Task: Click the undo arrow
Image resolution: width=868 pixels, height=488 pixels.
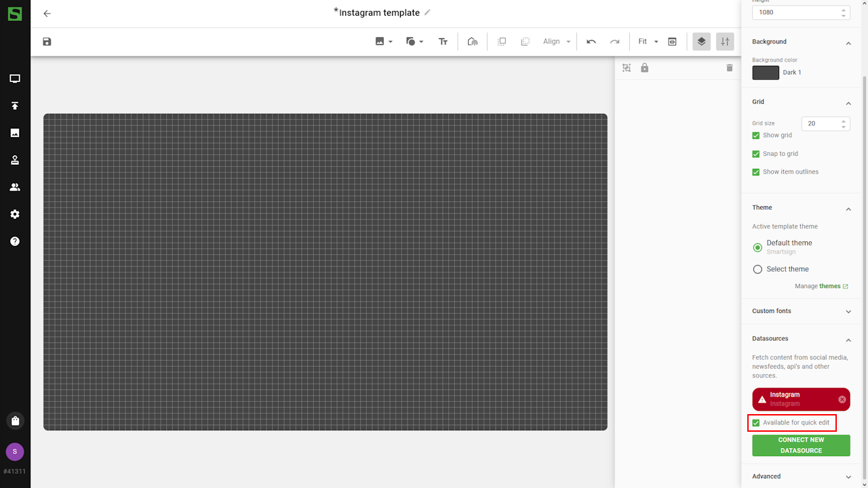Action: [591, 42]
